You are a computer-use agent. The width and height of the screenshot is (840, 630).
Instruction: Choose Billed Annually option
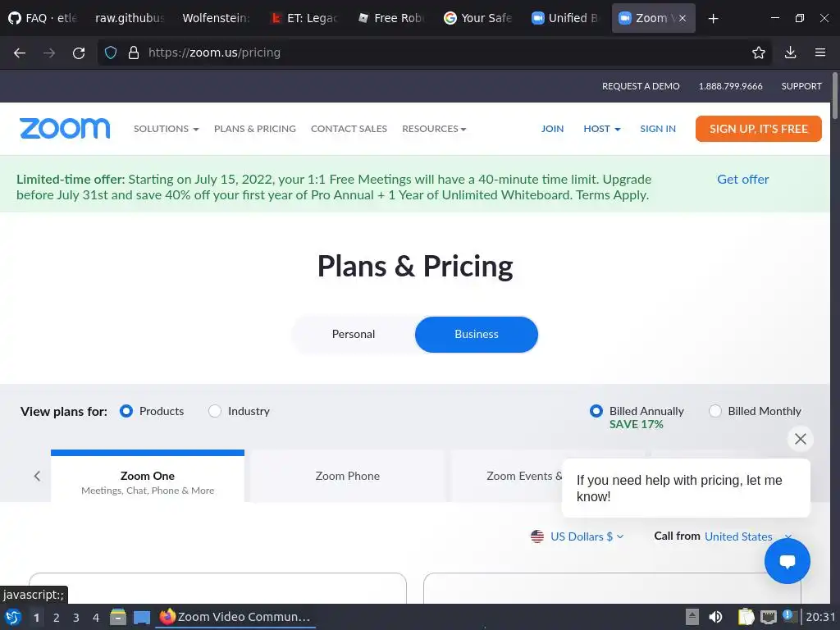pos(596,411)
